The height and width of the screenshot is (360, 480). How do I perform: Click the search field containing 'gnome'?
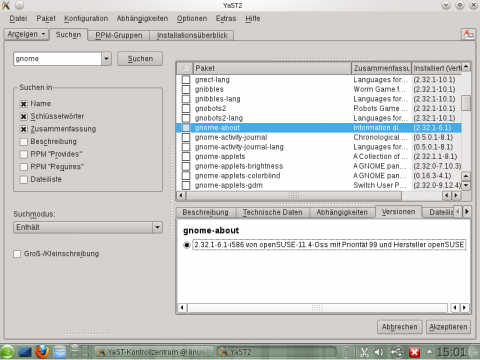[57, 59]
